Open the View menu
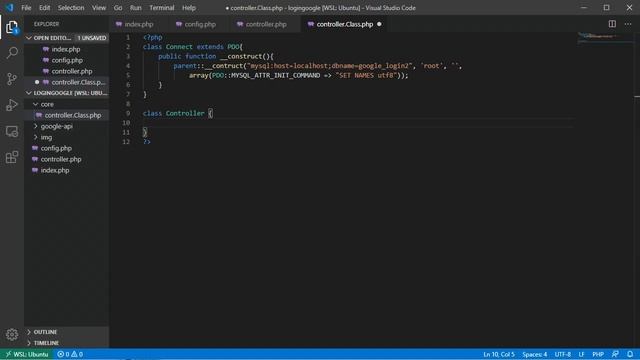The height and width of the screenshot is (360, 640). click(99, 8)
